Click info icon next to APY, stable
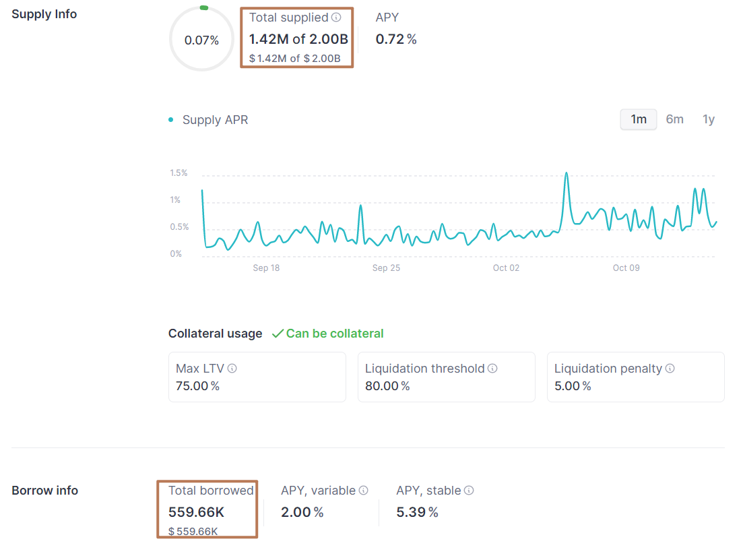 click(x=469, y=491)
